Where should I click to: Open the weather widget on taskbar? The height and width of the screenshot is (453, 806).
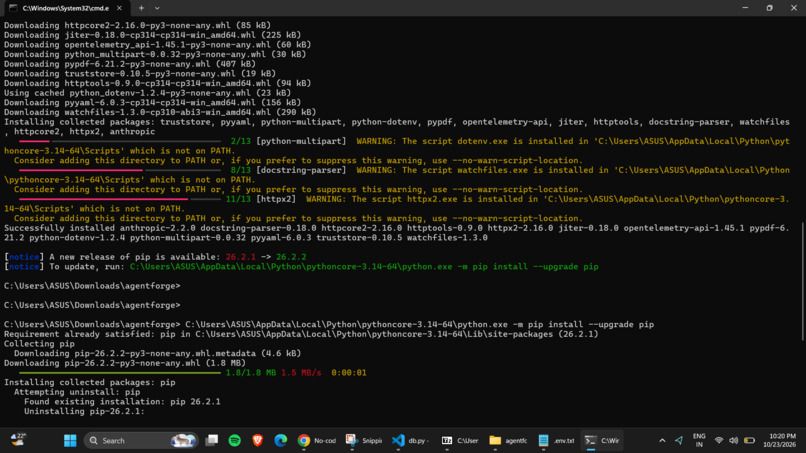(17, 440)
